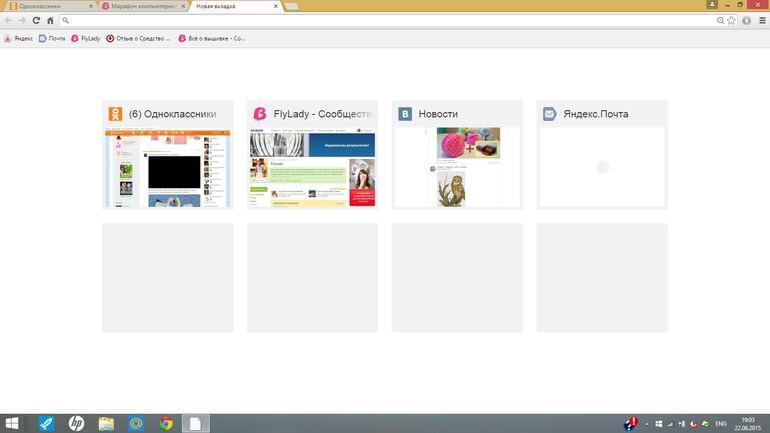The height and width of the screenshot is (433, 770).
Task: Close the Марафон компьютерной tab
Action: tap(183, 6)
